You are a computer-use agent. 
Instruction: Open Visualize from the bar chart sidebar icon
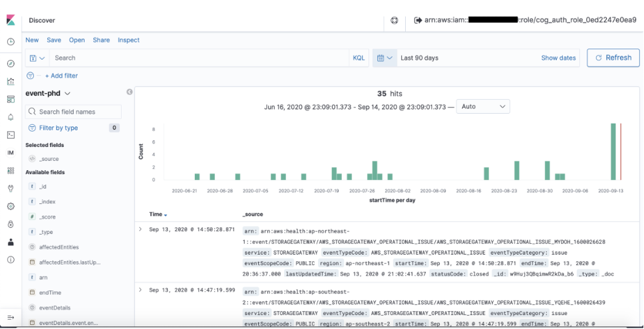pos(11,82)
